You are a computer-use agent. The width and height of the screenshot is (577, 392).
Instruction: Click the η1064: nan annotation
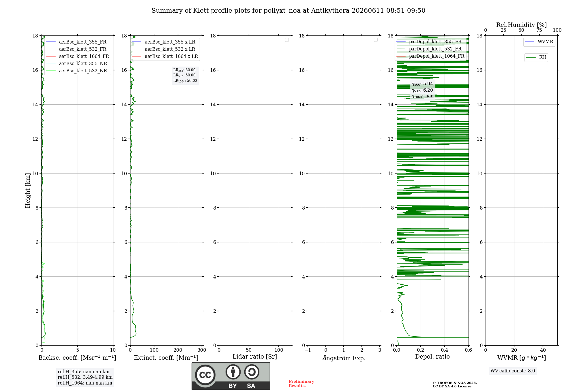(x=422, y=96)
